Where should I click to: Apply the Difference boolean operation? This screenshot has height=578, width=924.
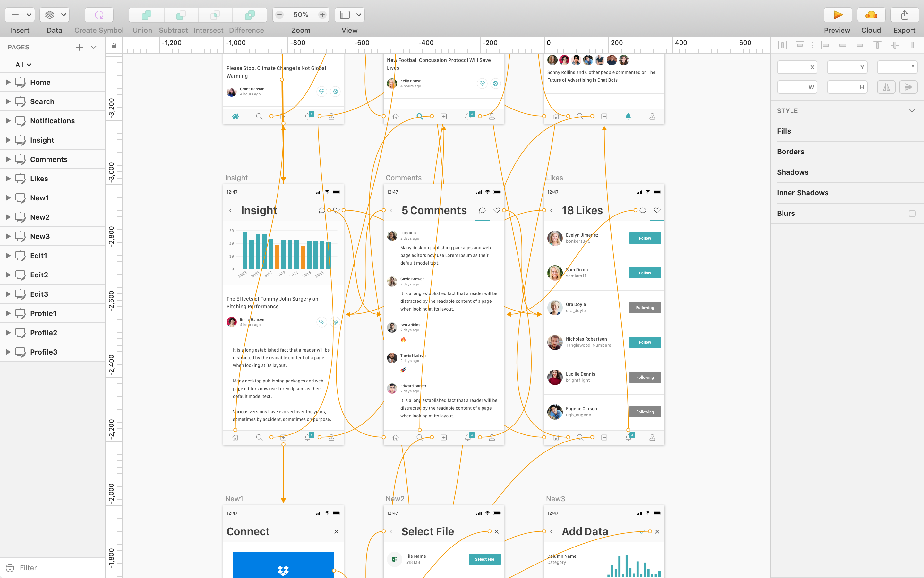(250, 15)
